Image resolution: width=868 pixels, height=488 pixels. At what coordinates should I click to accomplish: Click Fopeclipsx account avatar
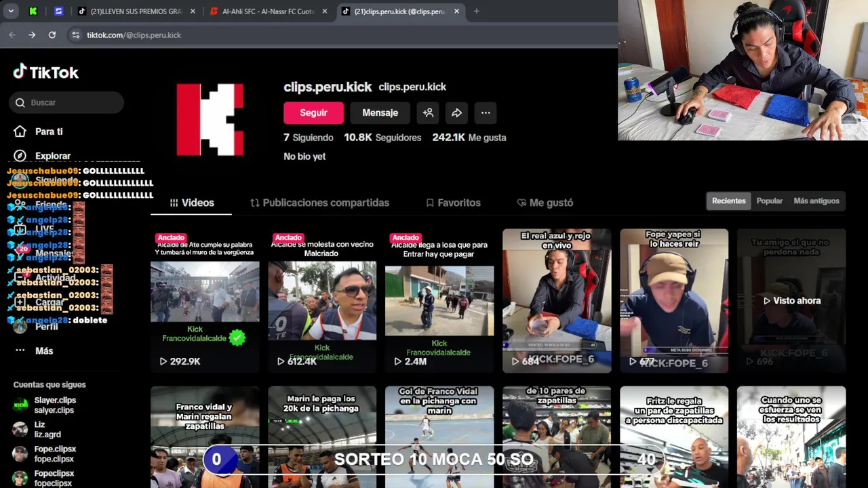click(x=20, y=479)
